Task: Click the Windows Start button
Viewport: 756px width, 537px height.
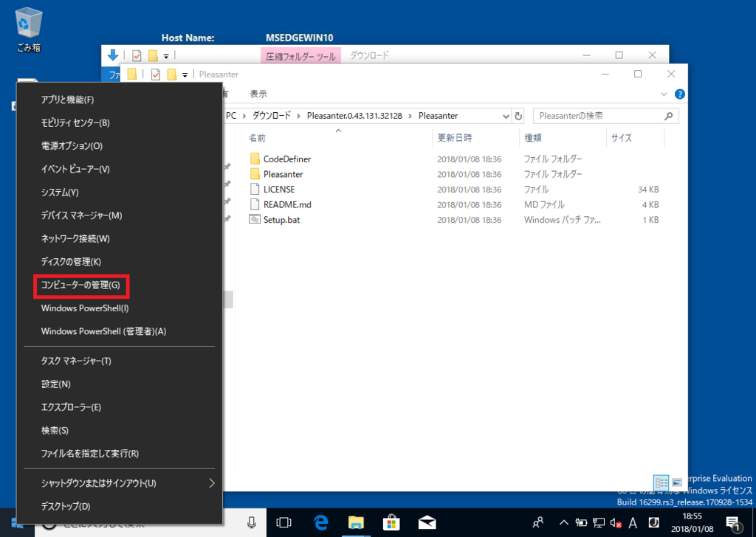Action: 17,524
